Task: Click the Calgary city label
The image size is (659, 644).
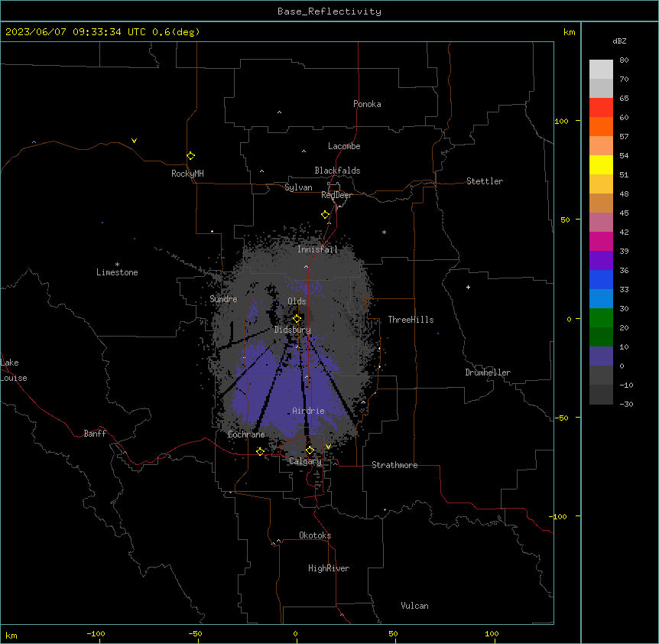Action: (x=305, y=461)
